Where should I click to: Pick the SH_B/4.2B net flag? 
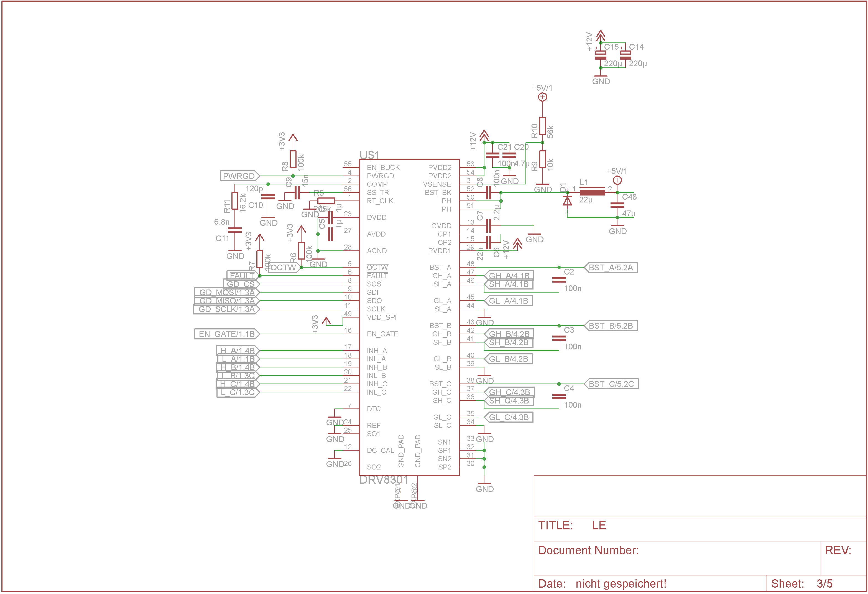(x=508, y=343)
